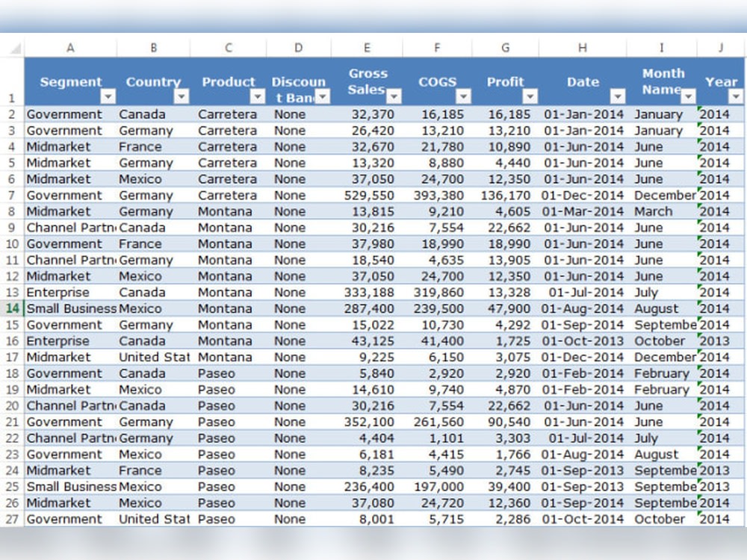
Task: Click gross sales cell 236,400
Action: (x=367, y=487)
